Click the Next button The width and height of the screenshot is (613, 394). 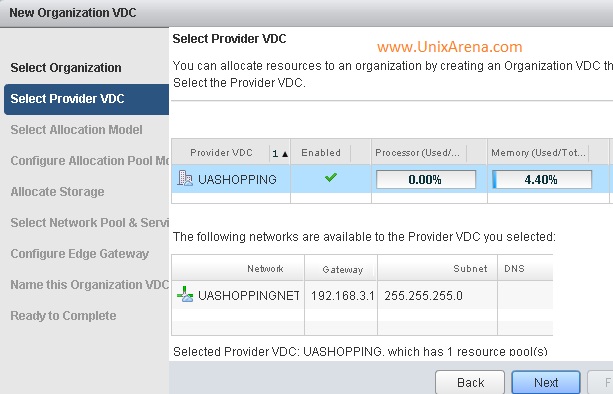coord(546,382)
